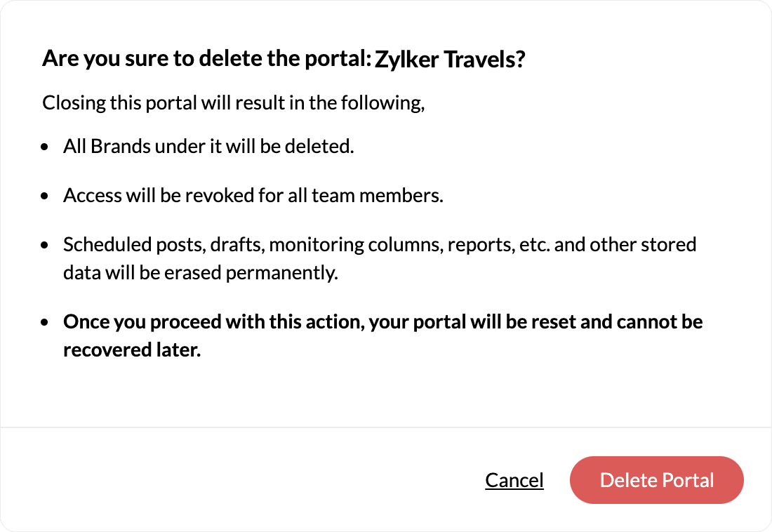Click the bullet before "Scheduled posts"
This screenshot has width=772, height=532.
(46, 246)
